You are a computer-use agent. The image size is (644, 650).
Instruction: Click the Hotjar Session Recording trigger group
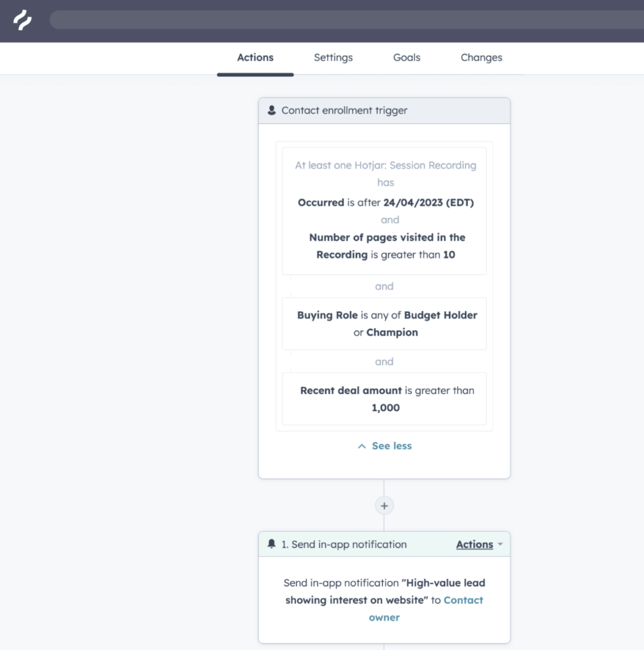384,210
